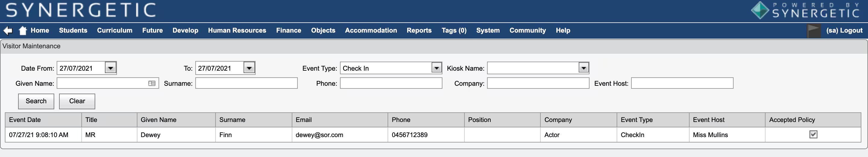Click the dark flag icon near Logout

814,31
